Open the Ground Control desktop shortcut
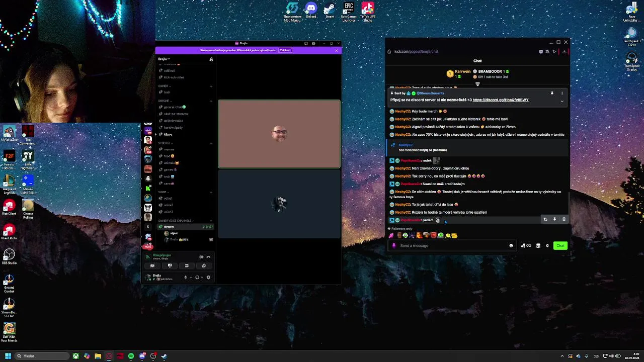644x362 pixels. [x=9, y=283]
